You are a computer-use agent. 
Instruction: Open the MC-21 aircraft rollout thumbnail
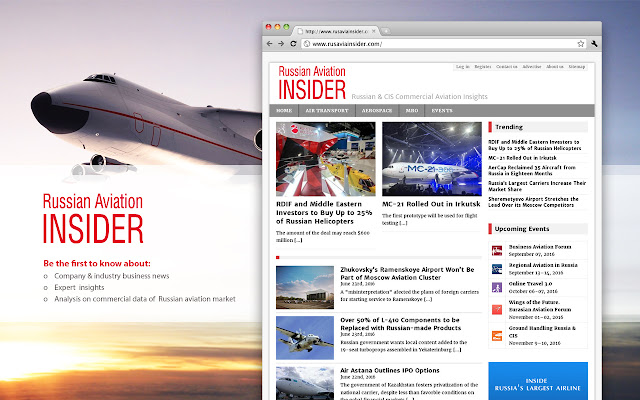pos(432,159)
